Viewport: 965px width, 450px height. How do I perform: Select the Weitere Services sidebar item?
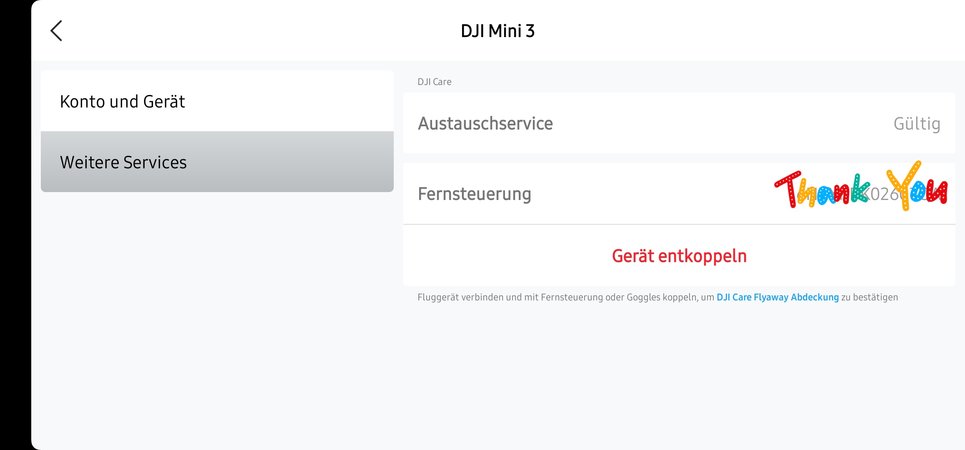click(217, 162)
